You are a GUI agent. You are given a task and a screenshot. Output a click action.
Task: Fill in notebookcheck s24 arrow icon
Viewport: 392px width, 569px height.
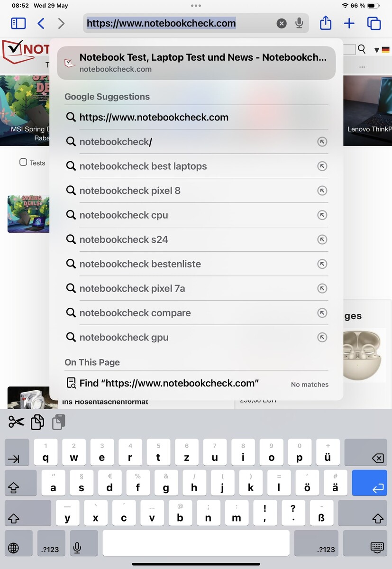[322, 239]
